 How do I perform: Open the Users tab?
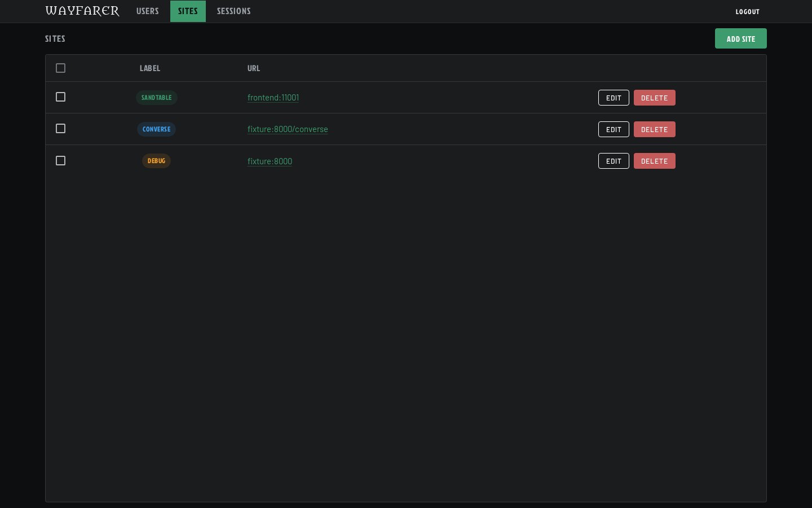(x=148, y=11)
